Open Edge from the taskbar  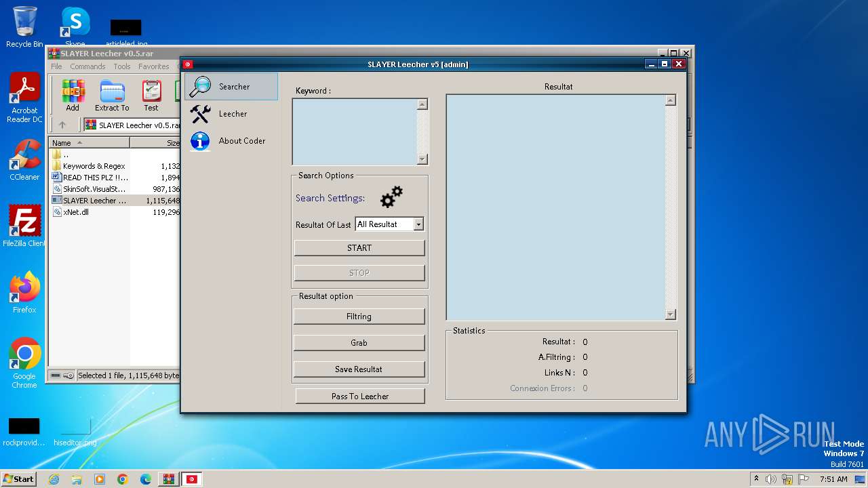146,479
